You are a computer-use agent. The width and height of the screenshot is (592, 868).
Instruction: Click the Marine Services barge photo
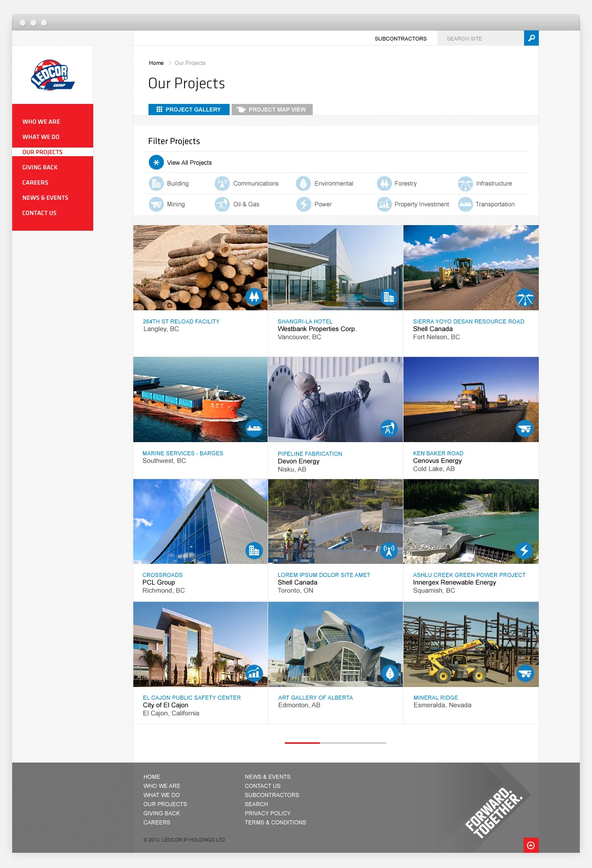coord(200,400)
